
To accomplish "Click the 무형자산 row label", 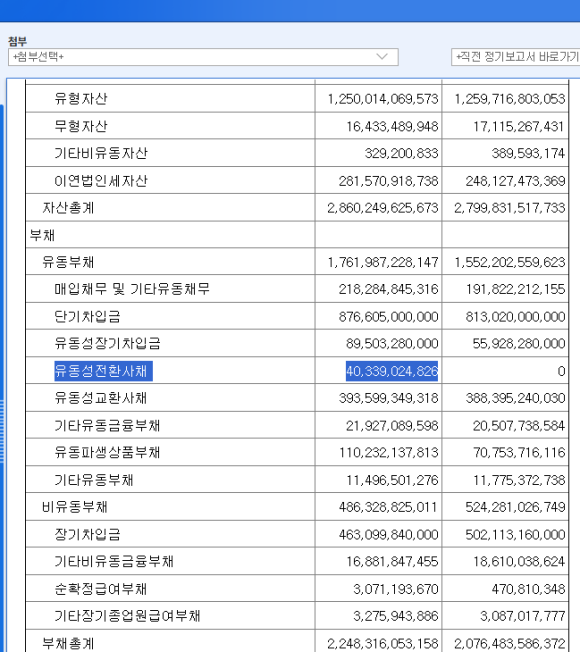I will point(81,126).
